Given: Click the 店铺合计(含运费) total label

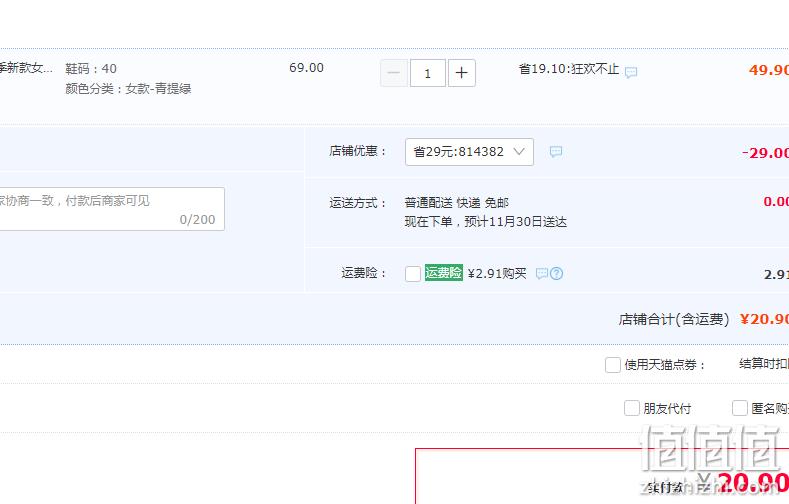Looking at the screenshot, I should [674, 319].
